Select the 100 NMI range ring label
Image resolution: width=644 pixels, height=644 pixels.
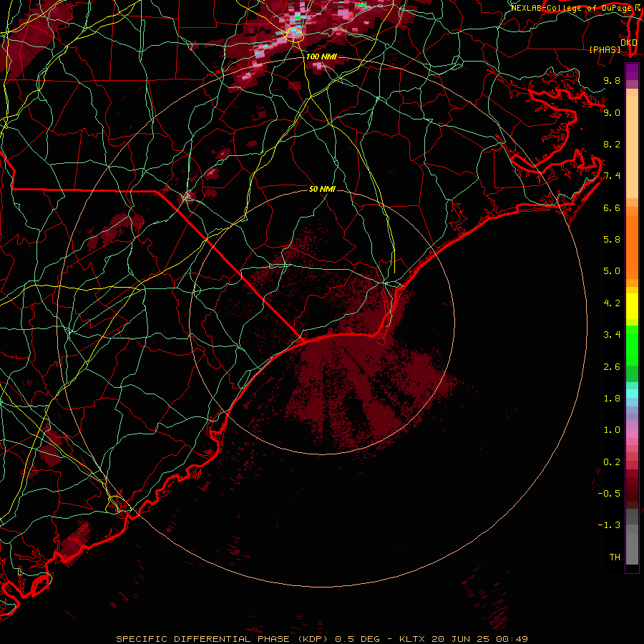click(x=321, y=57)
